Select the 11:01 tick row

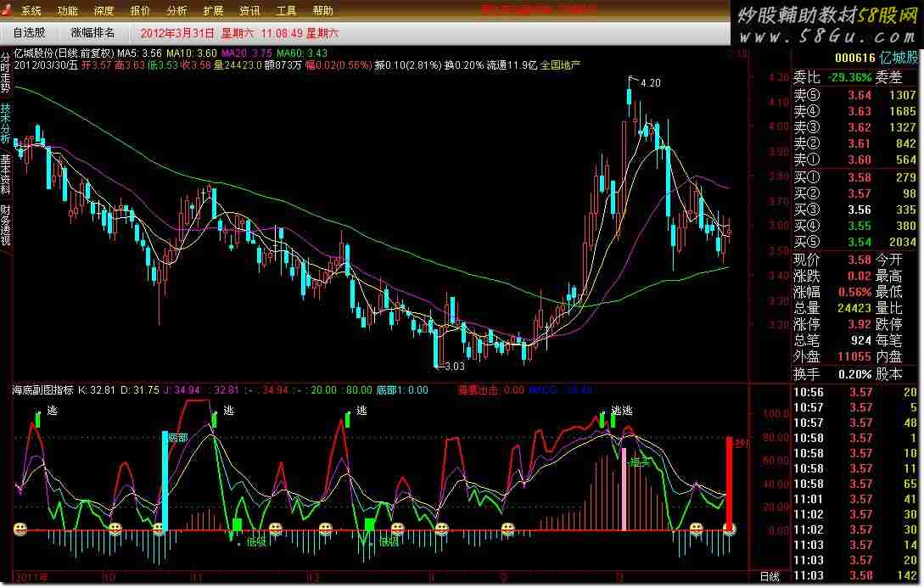pyautogui.click(x=855, y=500)
